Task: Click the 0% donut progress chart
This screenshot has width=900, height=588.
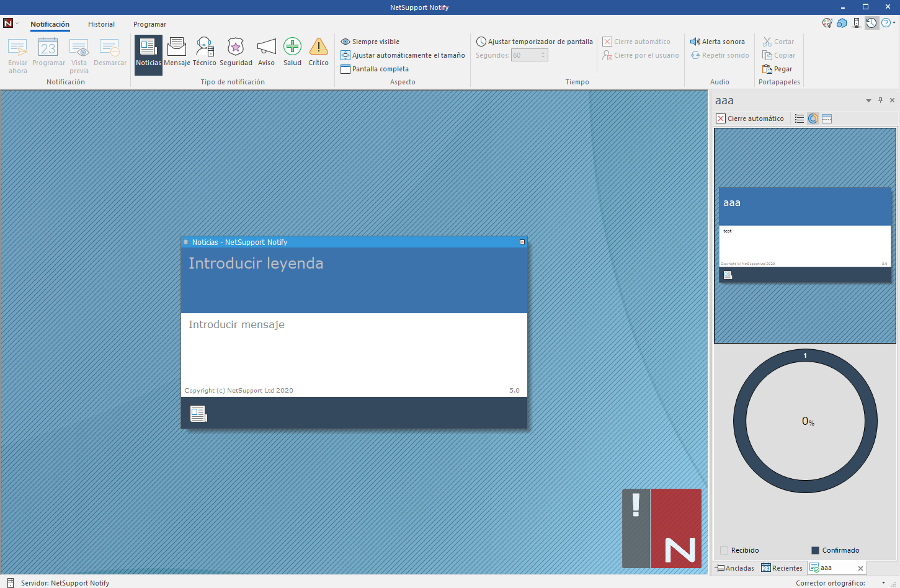Action: coord(805,421)
